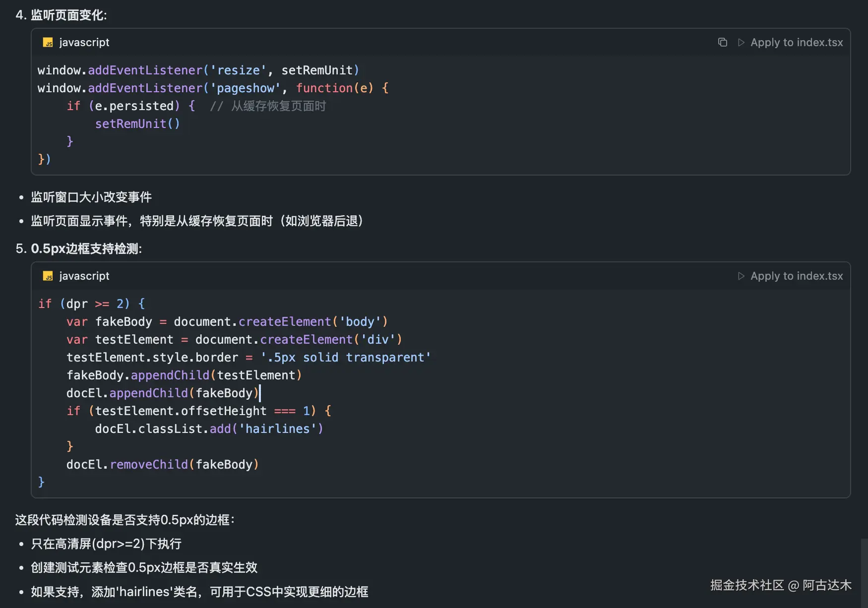This screenshot has width=868, height=608.
Task: Click the heading '5. 0.5px边框支持检测'
Action: click(79, 248)
